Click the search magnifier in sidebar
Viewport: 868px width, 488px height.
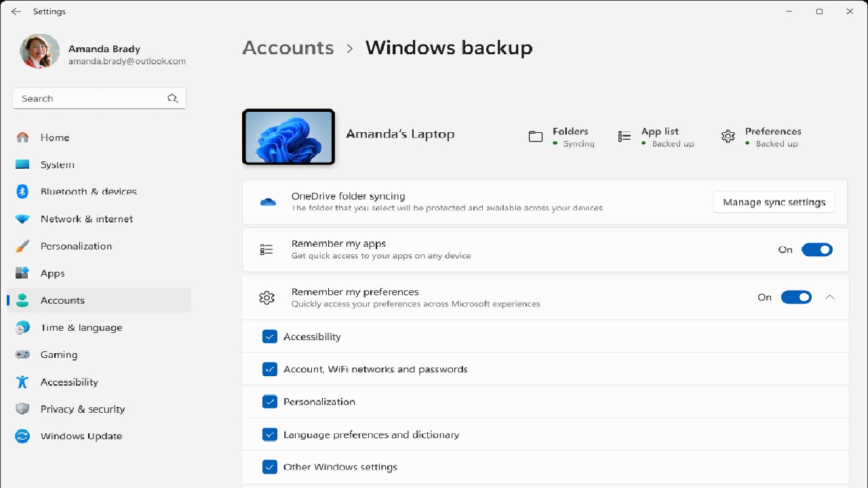point(173,98)
